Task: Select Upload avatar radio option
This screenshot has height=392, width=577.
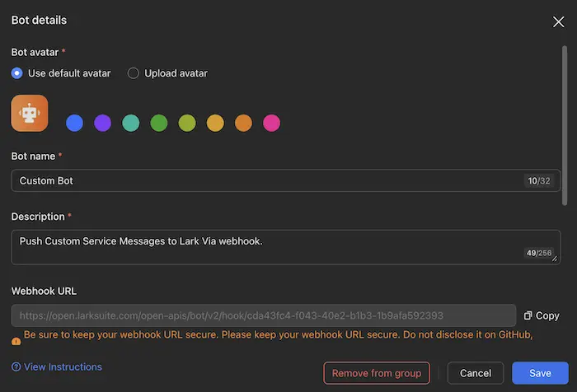Action: [134, 73]
